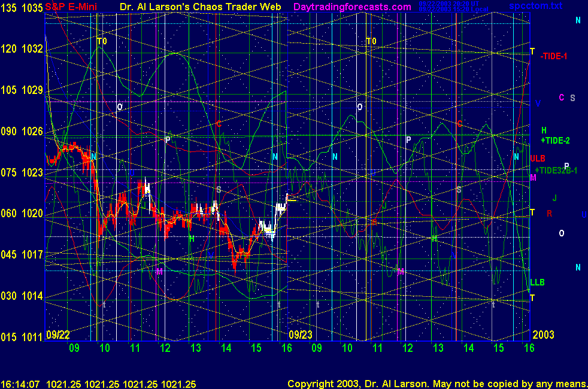
Task: Click the "120 1032" price axis label
Action: pos(22,48)
